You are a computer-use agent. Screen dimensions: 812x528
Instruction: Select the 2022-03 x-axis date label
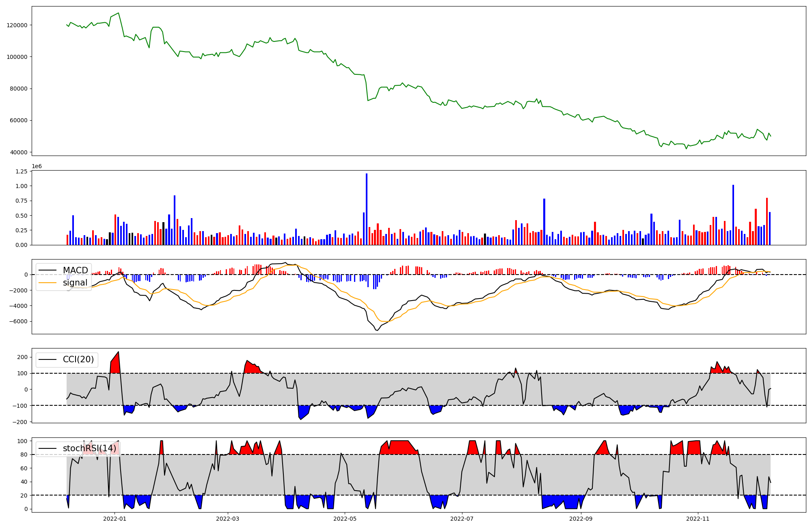point(228,519)
